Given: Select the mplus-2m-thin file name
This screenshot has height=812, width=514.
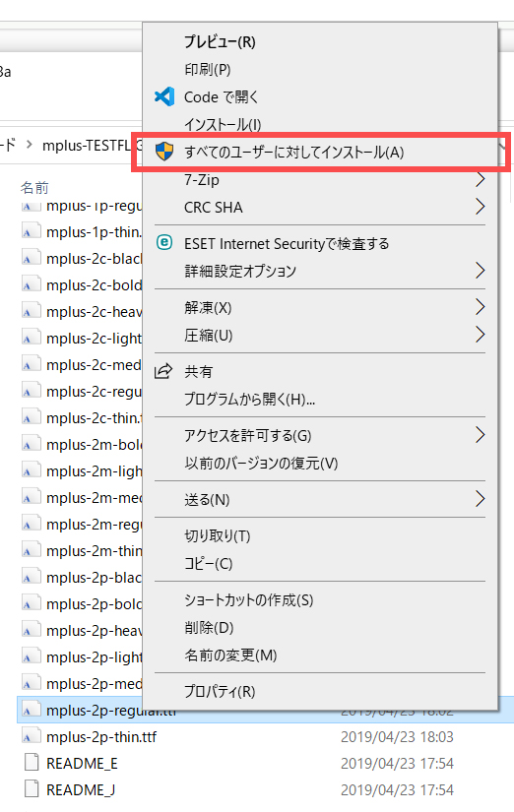Looking at the screenshot, I should point(95,551).
